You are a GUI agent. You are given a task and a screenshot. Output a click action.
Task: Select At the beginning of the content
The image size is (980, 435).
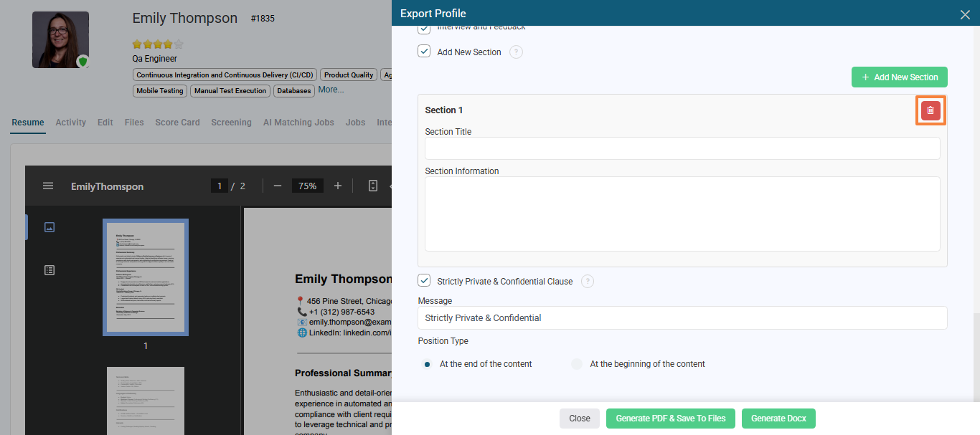577,364
